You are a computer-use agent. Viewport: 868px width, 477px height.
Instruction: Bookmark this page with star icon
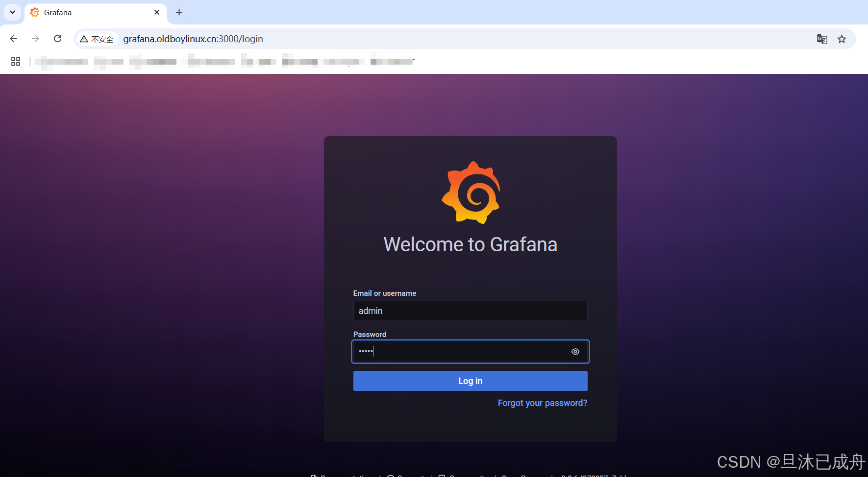(x=842, y=39)
